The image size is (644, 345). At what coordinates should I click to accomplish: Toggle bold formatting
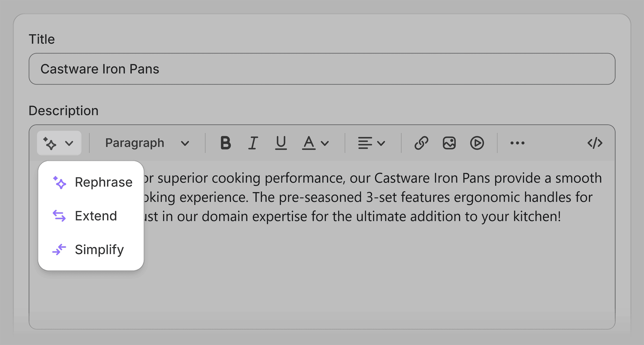pos(226,143)
